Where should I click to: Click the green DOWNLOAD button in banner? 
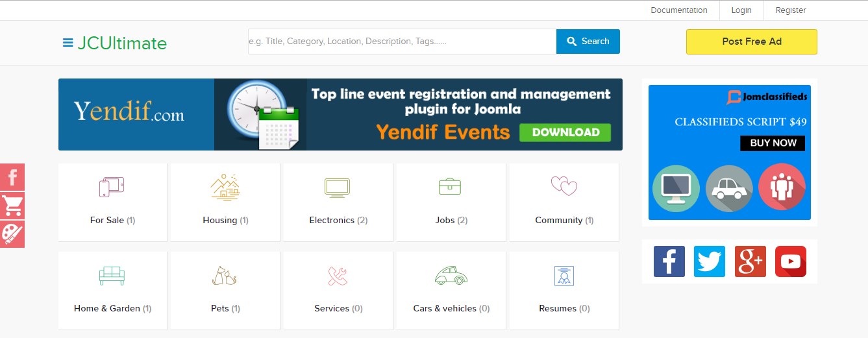pos(565,132)
